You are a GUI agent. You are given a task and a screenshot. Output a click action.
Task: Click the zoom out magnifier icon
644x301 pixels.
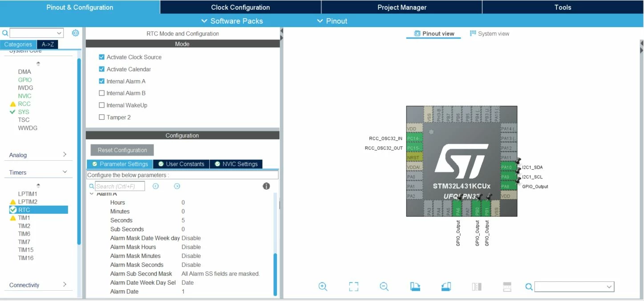[385, 287]
